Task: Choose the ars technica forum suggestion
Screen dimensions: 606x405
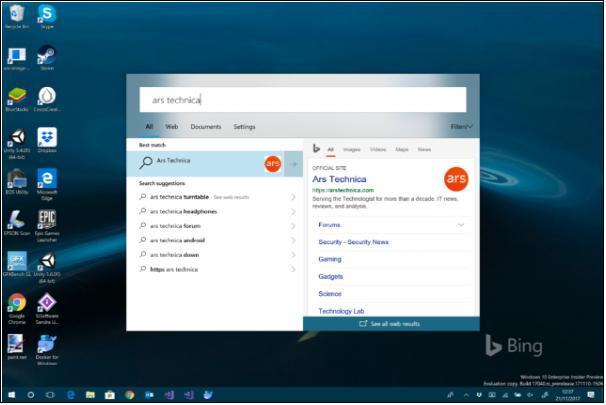Action: [x=214, y=226]
